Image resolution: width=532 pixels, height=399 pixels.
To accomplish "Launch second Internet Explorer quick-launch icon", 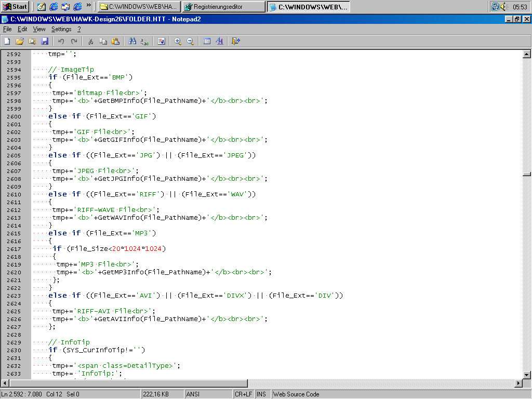I will tap(78, 6).
